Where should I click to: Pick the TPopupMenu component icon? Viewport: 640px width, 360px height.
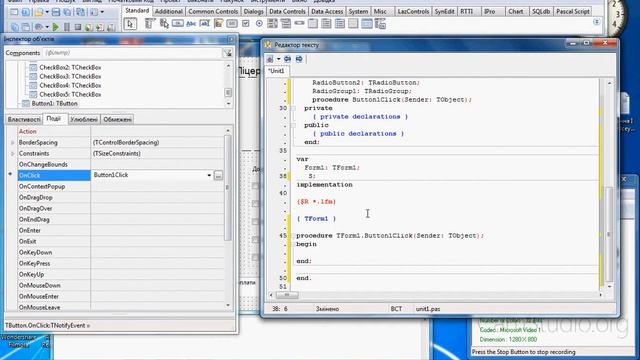point(164,24)
